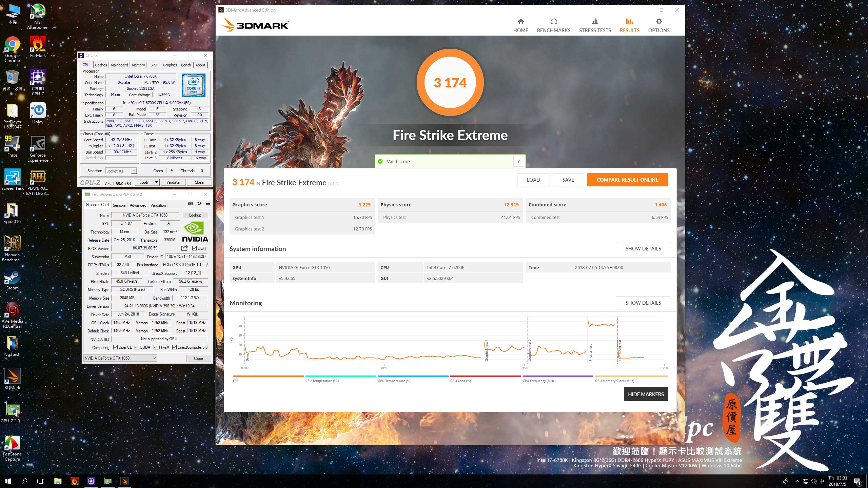Open GPU-Z Sensors tab
Viewport: 868px width, 488px height.
point(119,205)
